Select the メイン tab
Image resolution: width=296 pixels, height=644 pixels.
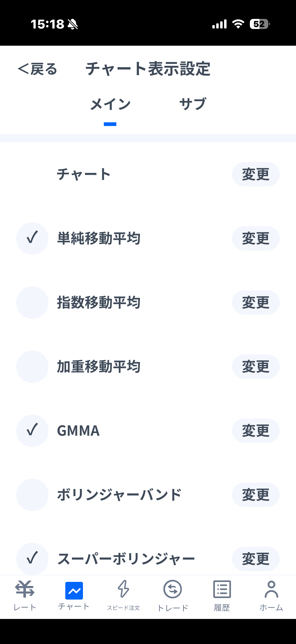coord(110,104)
